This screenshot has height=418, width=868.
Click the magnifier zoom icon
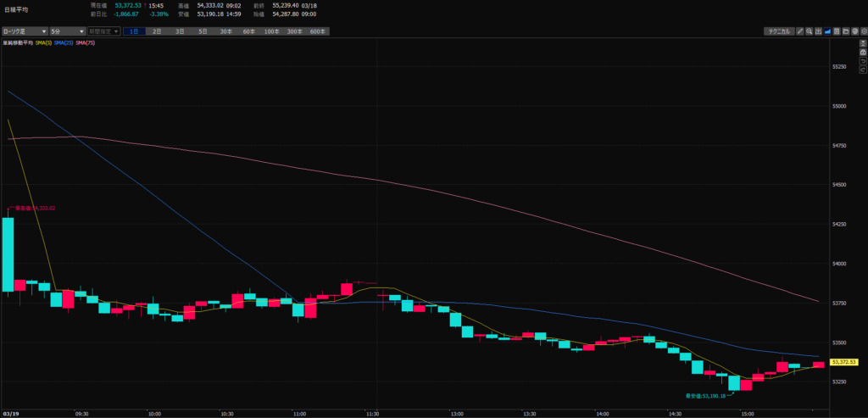pos(810,31)
